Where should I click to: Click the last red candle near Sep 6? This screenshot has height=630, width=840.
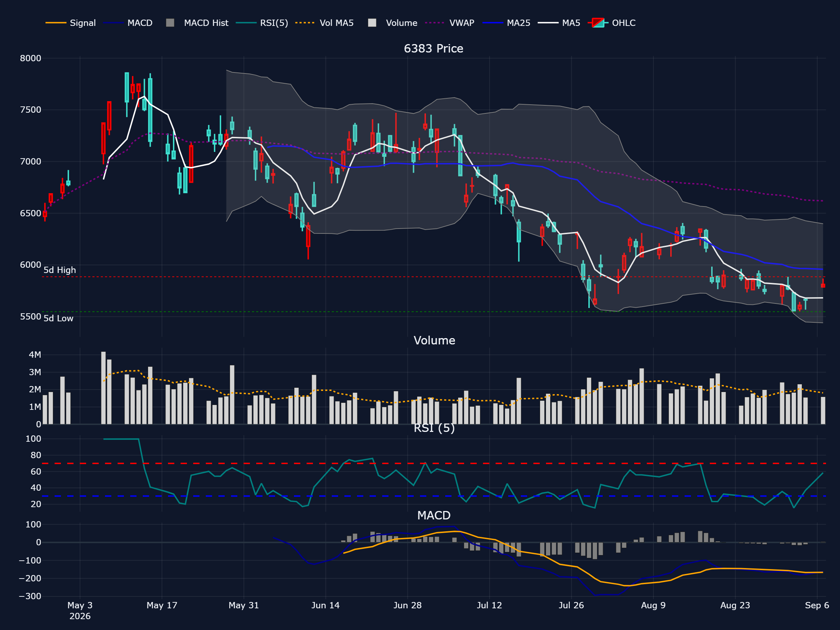[823, 285]
